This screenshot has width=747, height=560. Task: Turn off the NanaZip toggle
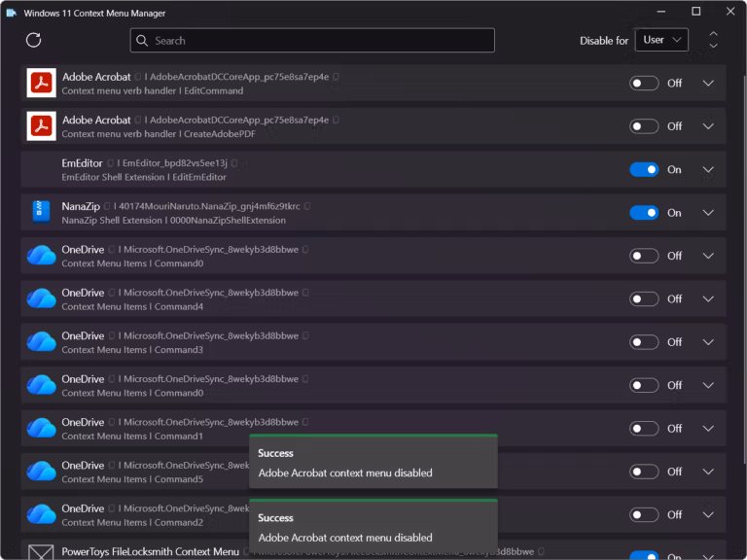point(644,212)
